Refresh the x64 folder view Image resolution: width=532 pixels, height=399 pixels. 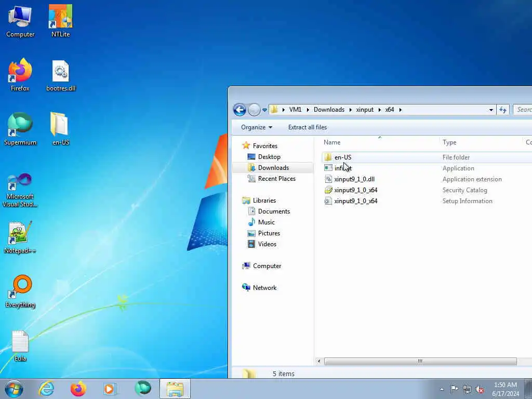503,110
